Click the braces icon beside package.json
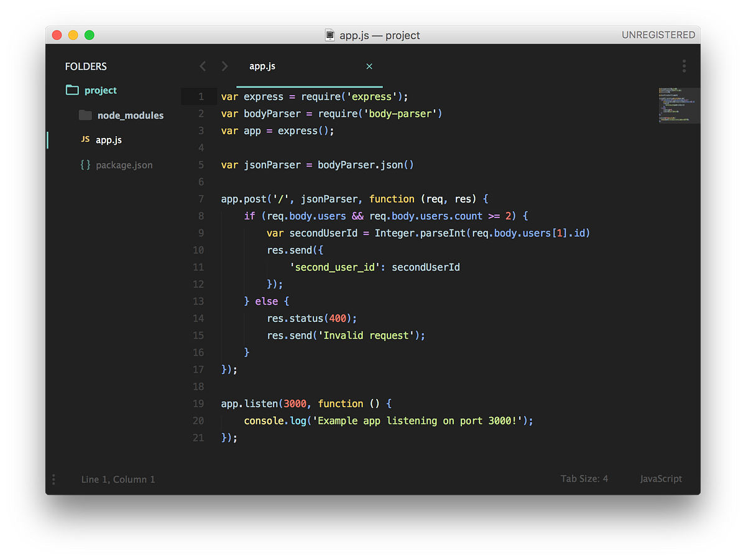Viewport: 746px width, 560px height. pos(85,165)
